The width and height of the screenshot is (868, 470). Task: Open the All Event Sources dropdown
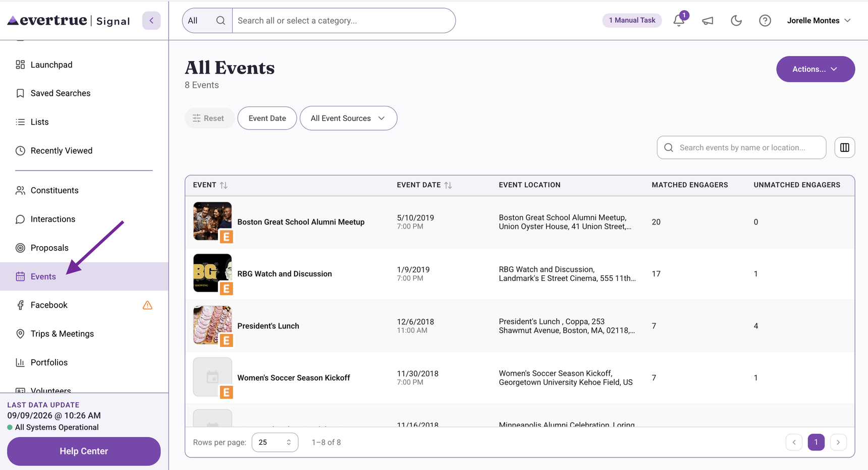348,118
